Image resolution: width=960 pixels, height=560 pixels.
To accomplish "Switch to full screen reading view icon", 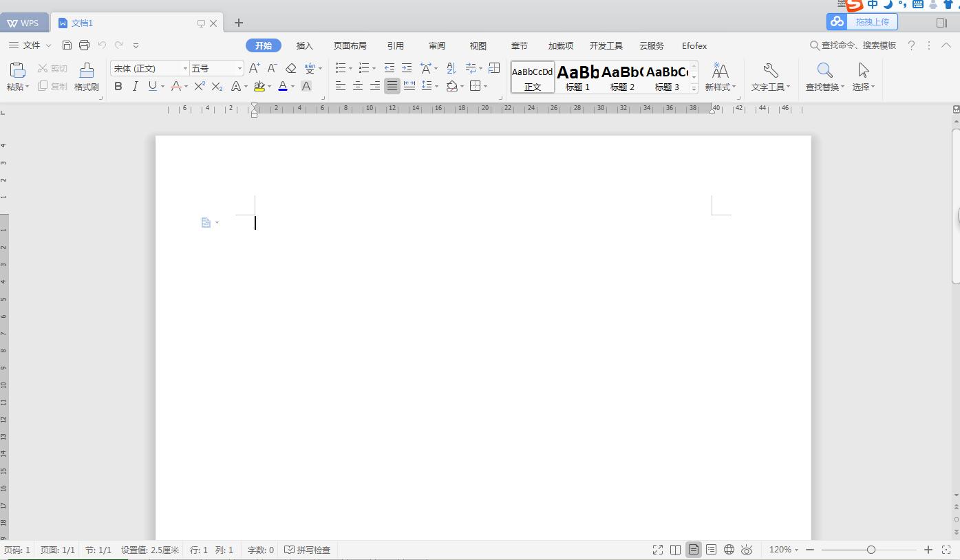I will coord(657,550).
